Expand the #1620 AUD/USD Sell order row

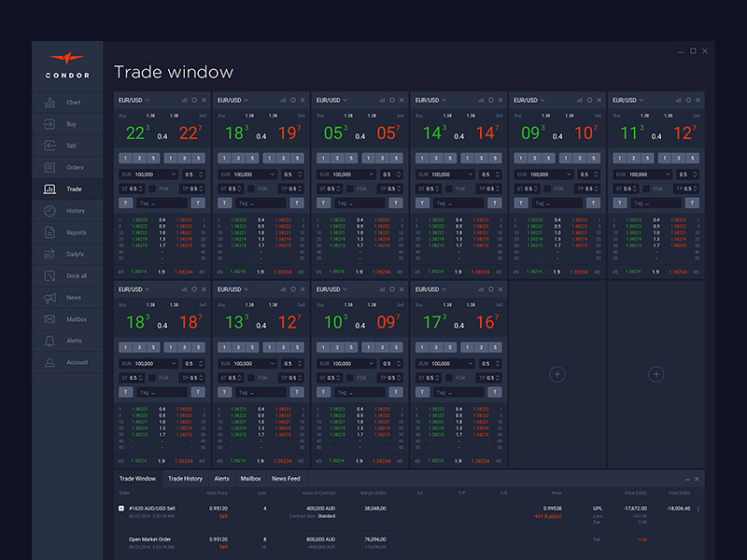click(121, 509)
